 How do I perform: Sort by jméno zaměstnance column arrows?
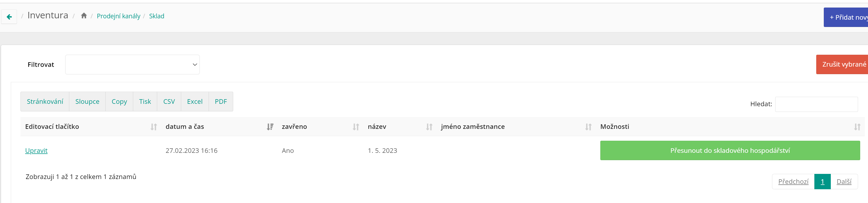point(588,127)
